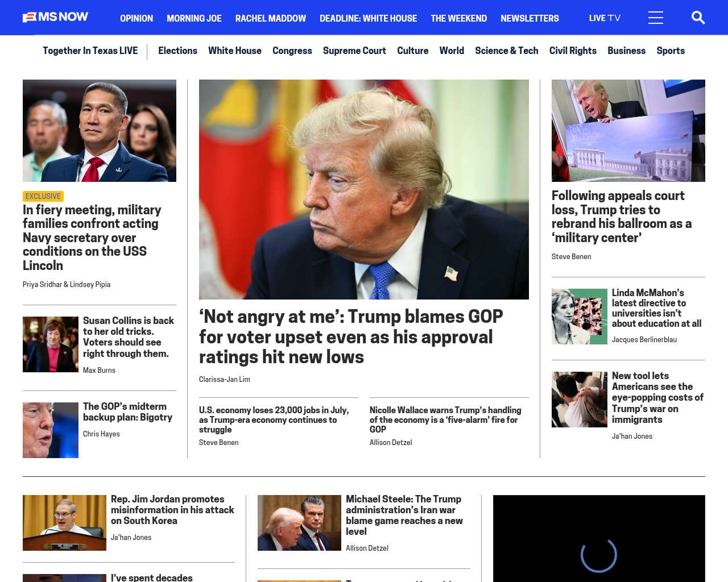The width and height of the screenshot is (728, 582).
Task: Read Susan Collins old tricks article
Action: (x=129, y=337)
